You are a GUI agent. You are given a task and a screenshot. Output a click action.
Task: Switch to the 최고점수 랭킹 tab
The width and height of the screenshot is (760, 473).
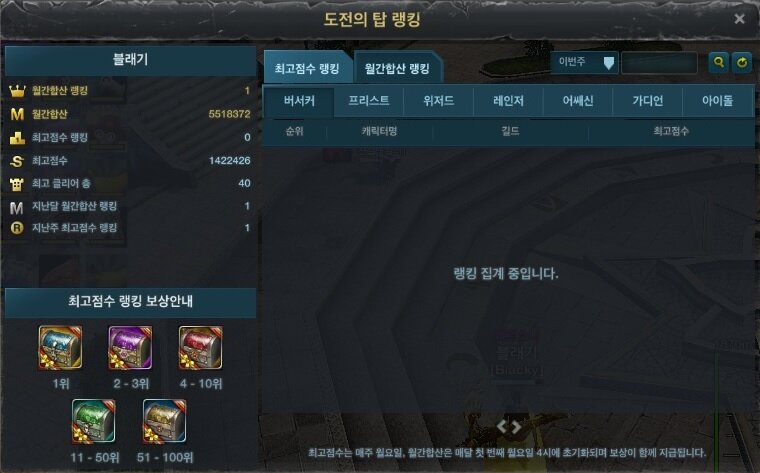click(307, 68)
